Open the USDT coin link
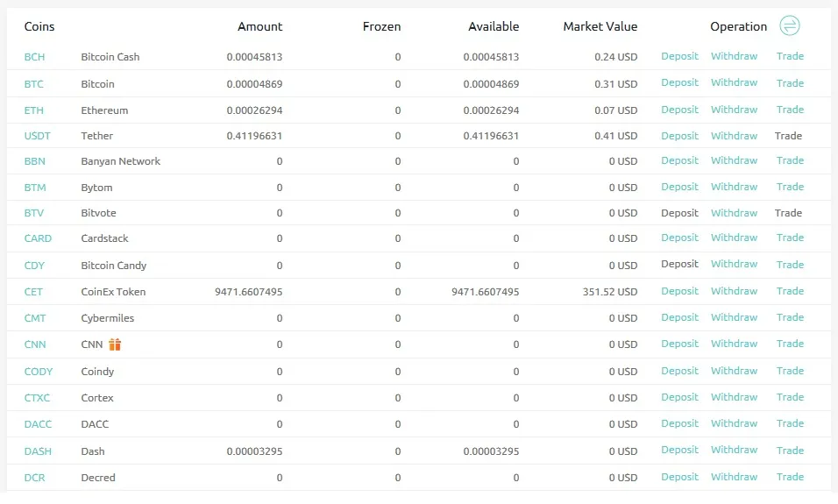 38,136
